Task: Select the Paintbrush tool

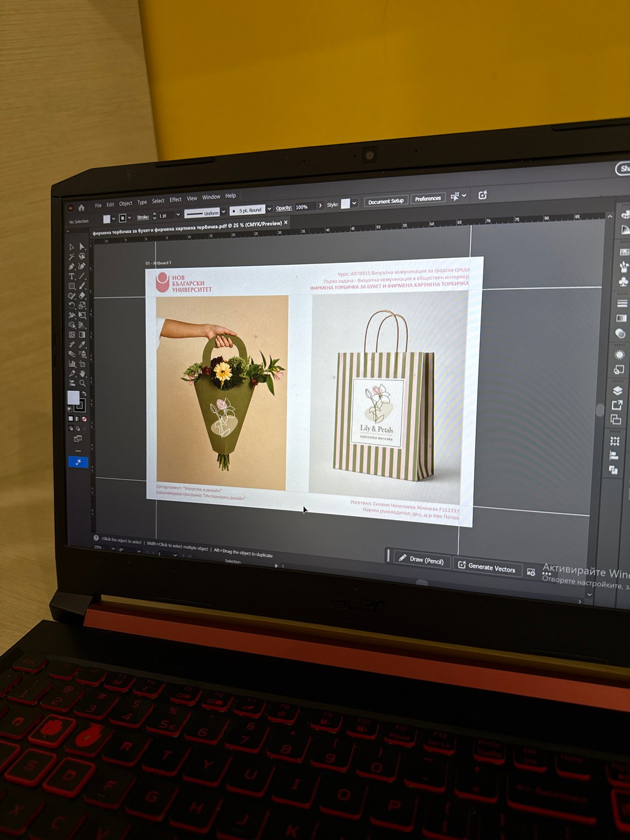Action: click(82, 286)
